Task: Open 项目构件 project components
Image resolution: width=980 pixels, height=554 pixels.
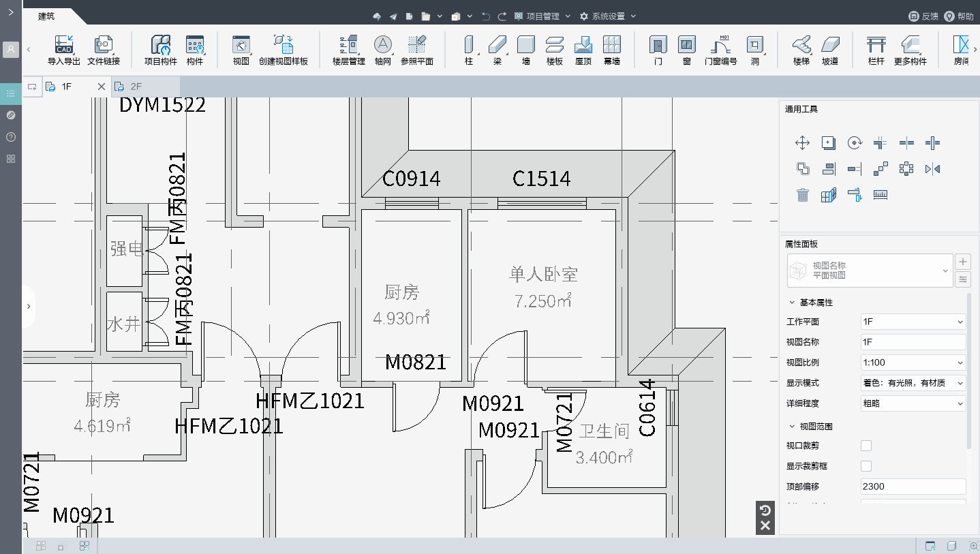Action: pyautogui.click(x=161, y=50)
